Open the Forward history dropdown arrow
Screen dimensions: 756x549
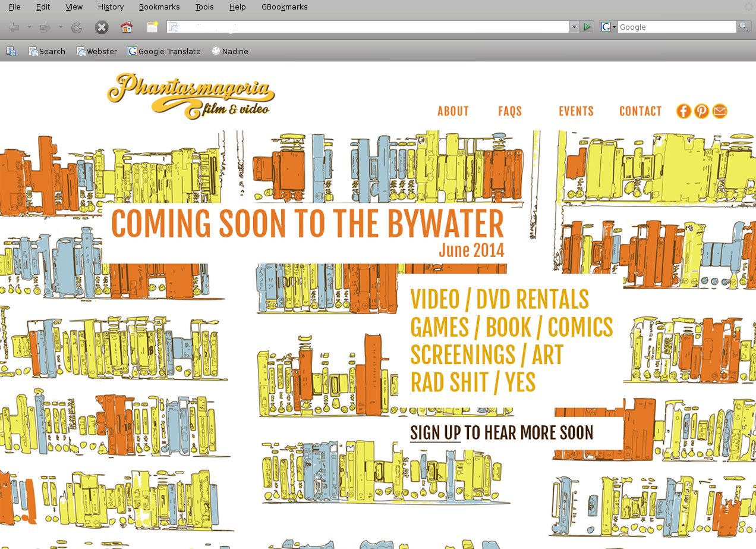[61, 27]
